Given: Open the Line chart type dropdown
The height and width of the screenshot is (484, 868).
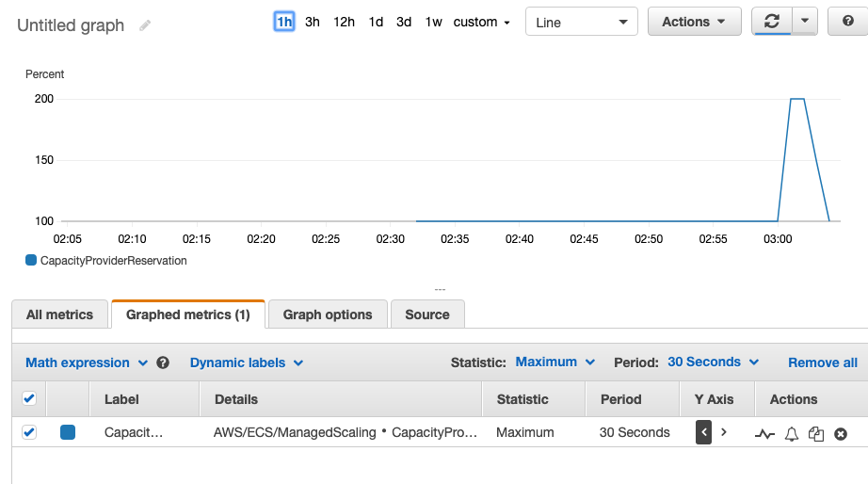Looking at the screenshot, I should click(x=581, y=22).
